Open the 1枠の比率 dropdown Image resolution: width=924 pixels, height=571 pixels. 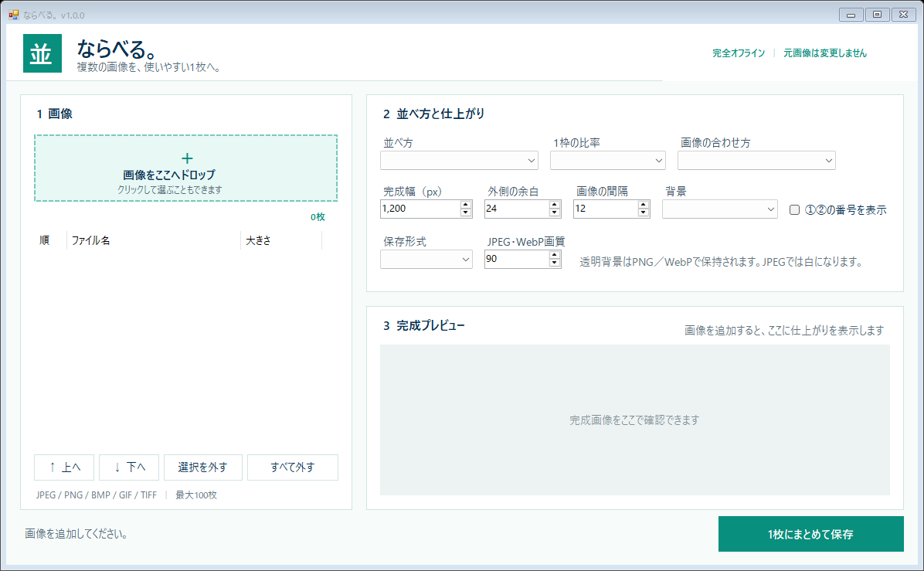(x=607, y=160)
